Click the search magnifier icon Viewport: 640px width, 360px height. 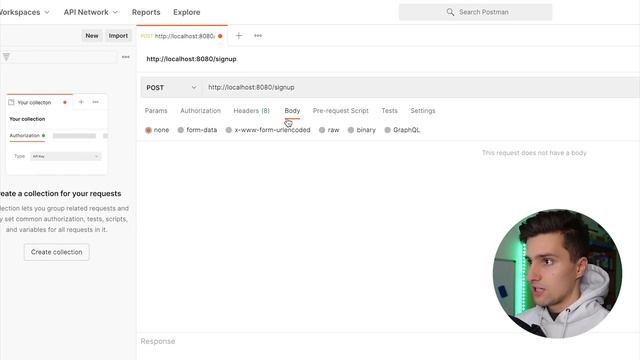pyautogui.click(x=450, y=12)
